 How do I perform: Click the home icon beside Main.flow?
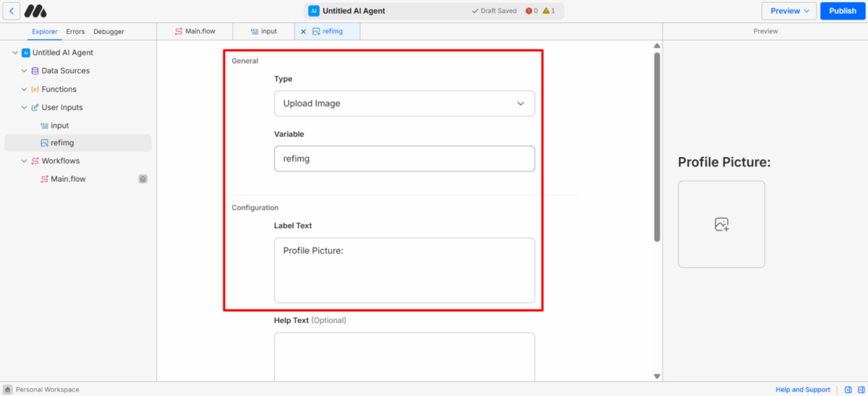point(143,179)
